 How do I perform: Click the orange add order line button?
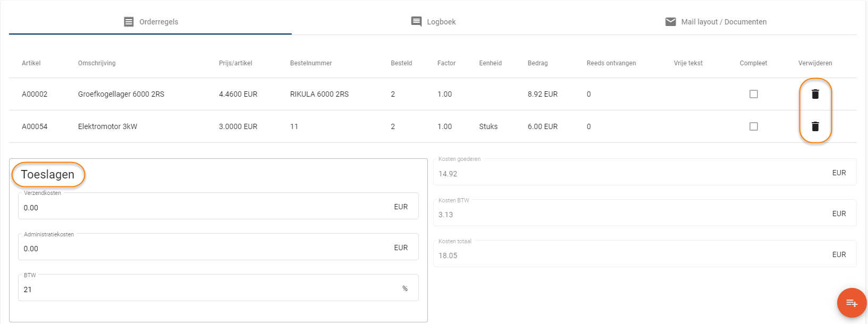click(851, 303)
